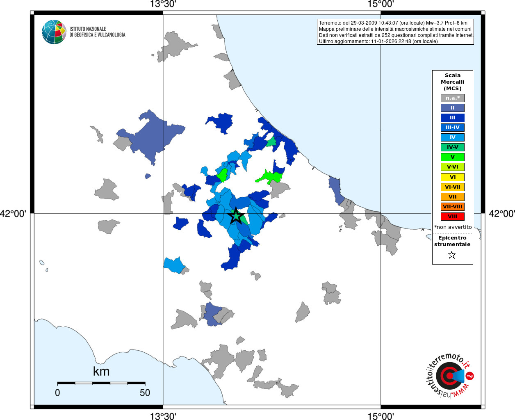515x420 pixels.
Task: Click the haisentitoilterremoto.it target logo
Action: [x=449, y=375]
